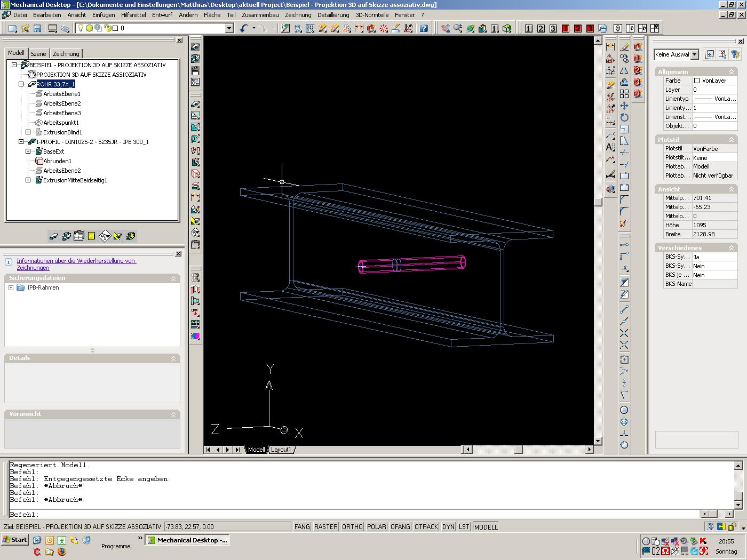
Task: Click the Windows Start button
Action: pyautogui.click(x=15, y=540)
